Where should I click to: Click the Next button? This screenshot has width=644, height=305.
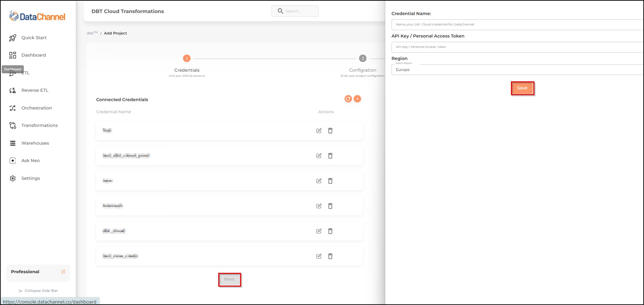[230, 279]
